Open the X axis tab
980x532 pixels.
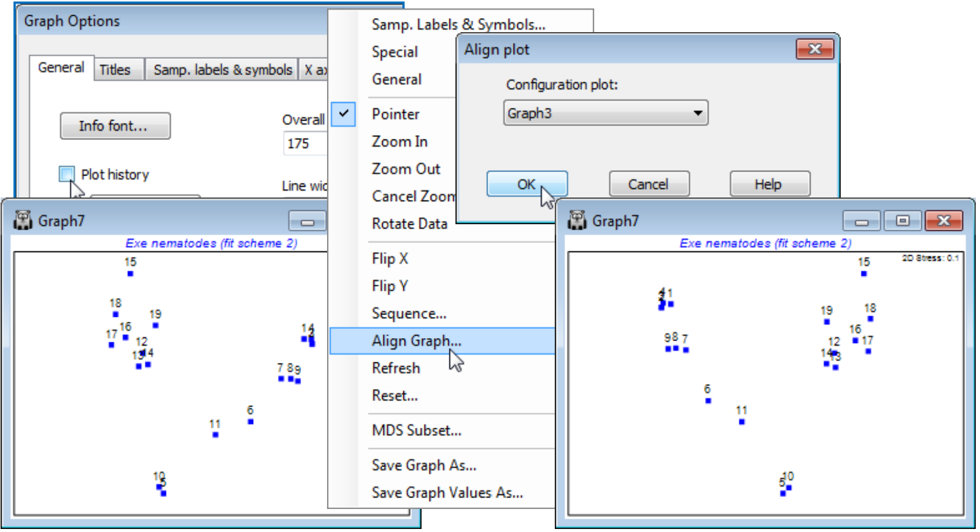coord(314,70)
